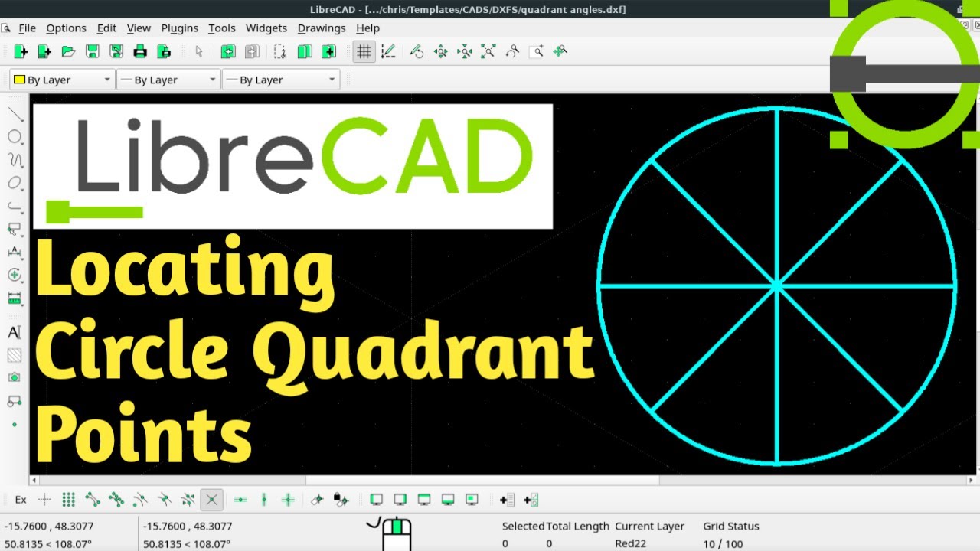Open the color By Layer dropdown
The width and height of the screenshot is (980, 551).
pyautogui.click(x=62, y=80)
